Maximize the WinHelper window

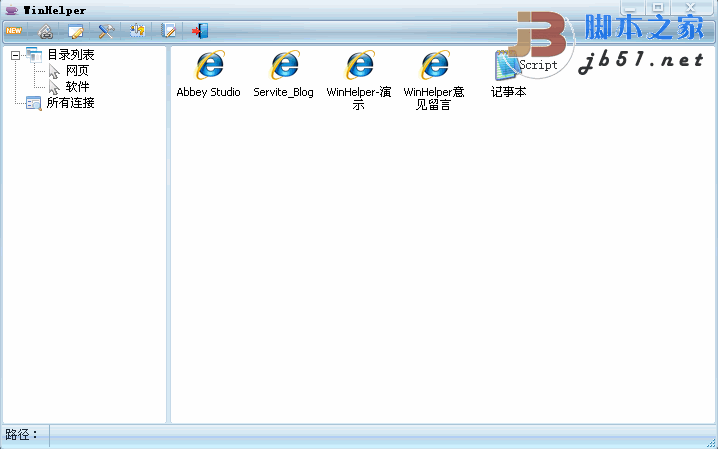tap(658, 7)
